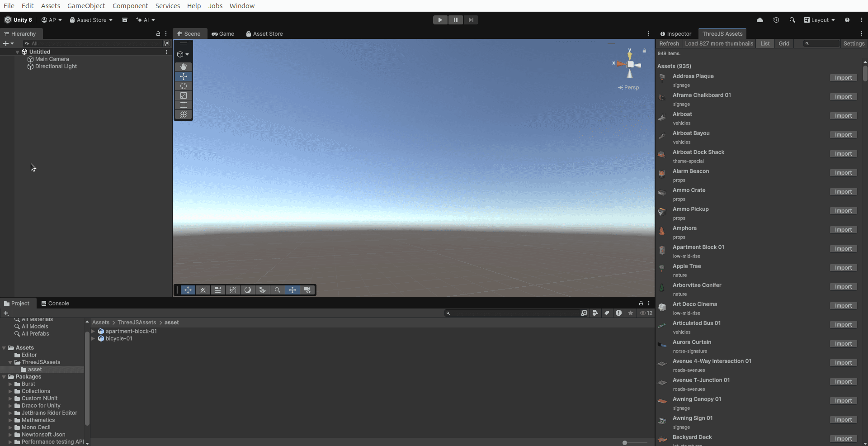Click Import for Address Plaque
868x446 pixels.
(843, 78)
